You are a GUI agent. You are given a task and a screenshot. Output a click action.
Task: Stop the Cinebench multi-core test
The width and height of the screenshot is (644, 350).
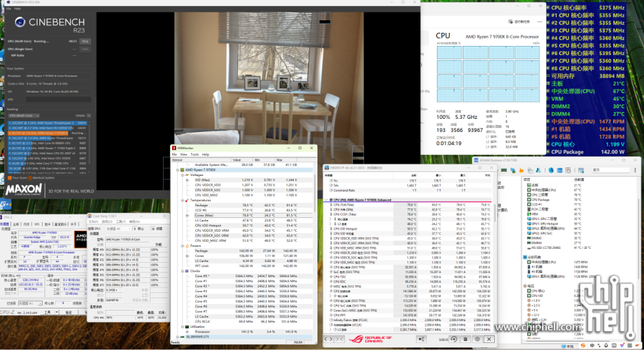pos(85,41)
